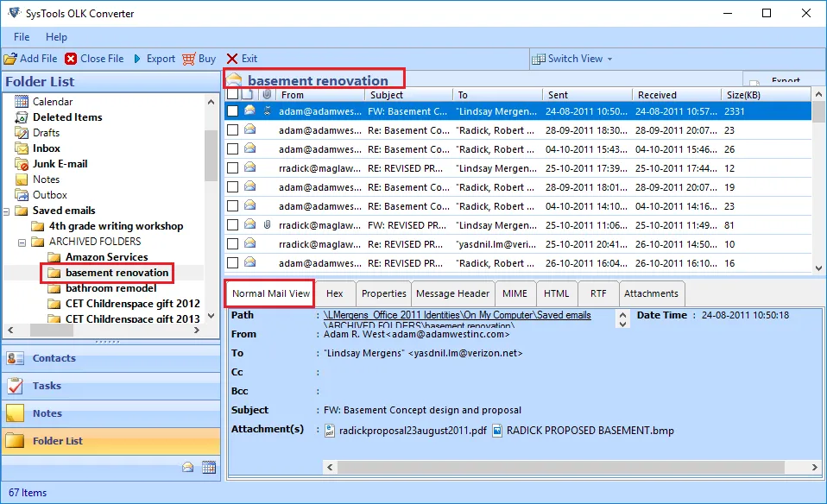Image resolution: width=827 pixels, height=504 pixels.
Task: Click folder tree scroll up arrow
Action: click(211, 102)
